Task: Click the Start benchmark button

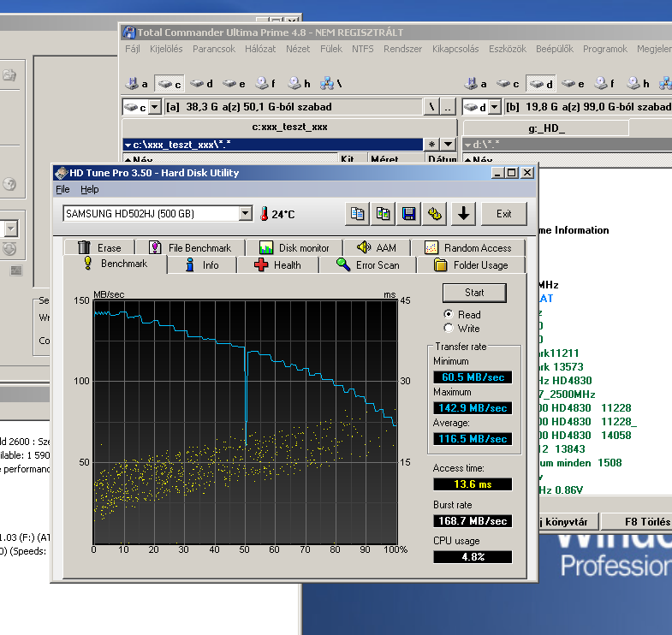Action: click(x=474, y=293)
